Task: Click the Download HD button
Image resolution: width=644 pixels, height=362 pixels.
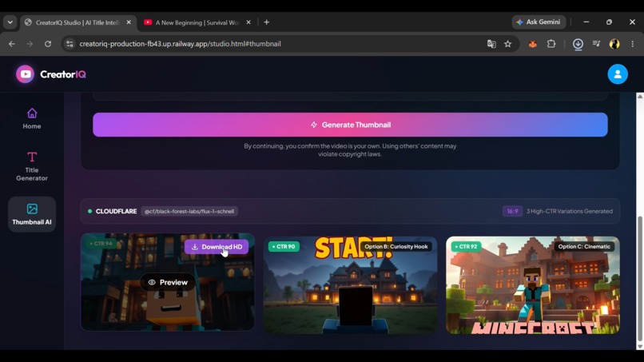Action: pyautogui.click(x=217, y=247)
